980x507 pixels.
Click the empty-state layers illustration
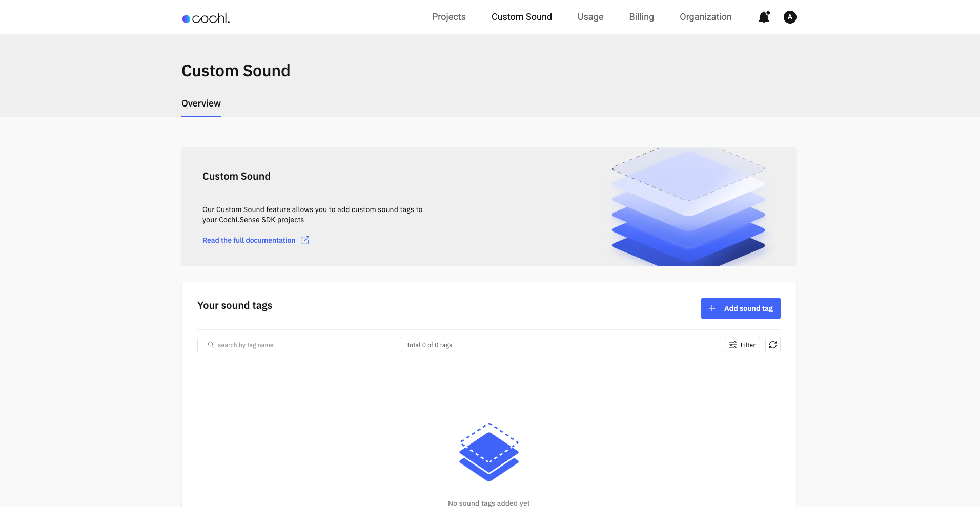click(x=489, y=452)
